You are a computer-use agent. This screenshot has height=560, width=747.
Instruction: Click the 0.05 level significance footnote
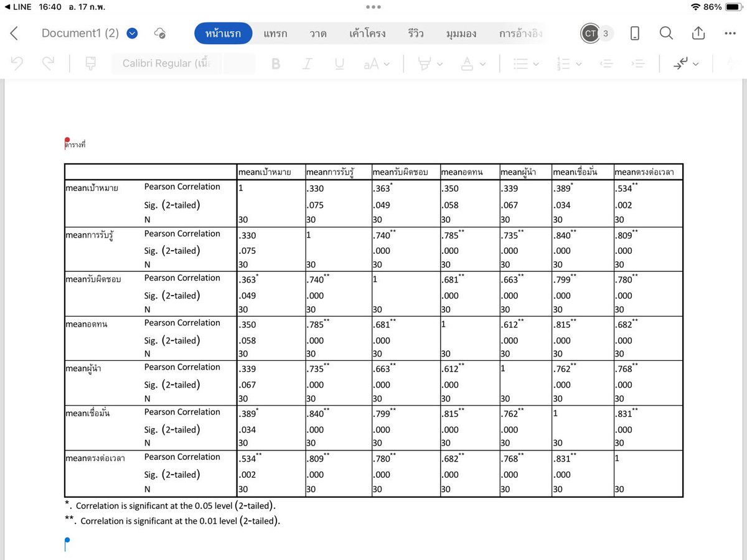(x=170, y=506)
